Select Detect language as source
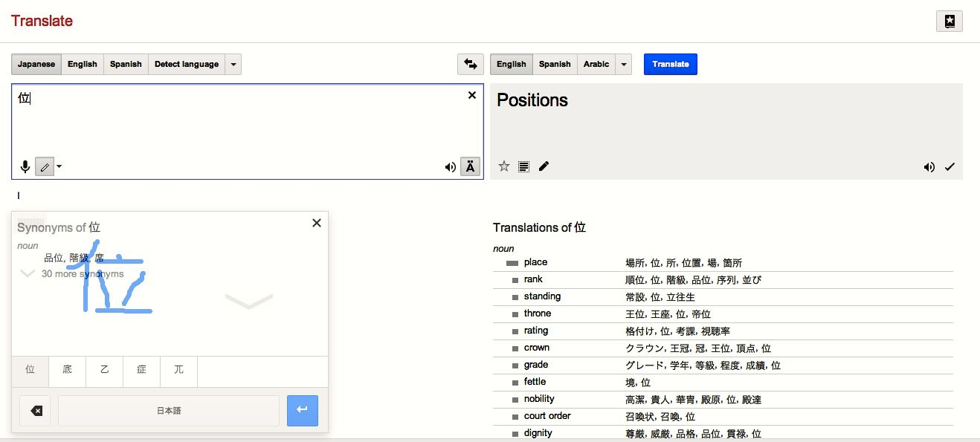 point(186,65)
